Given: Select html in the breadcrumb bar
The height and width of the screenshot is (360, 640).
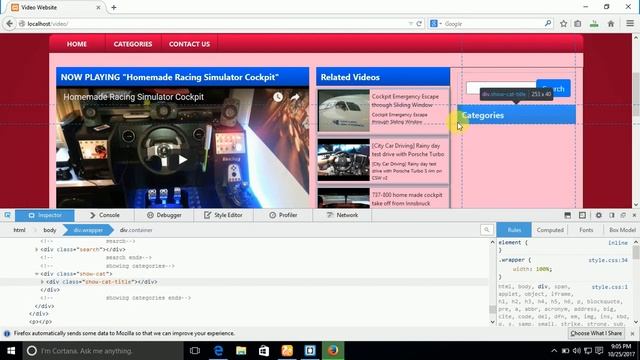Looking at the screenshot, I should point(19,230).
